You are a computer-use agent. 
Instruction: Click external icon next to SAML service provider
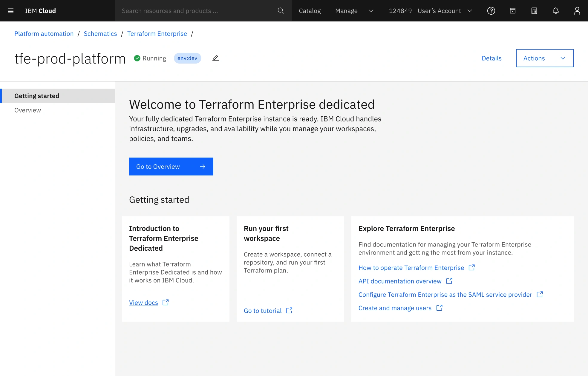(x=540, y=295)
